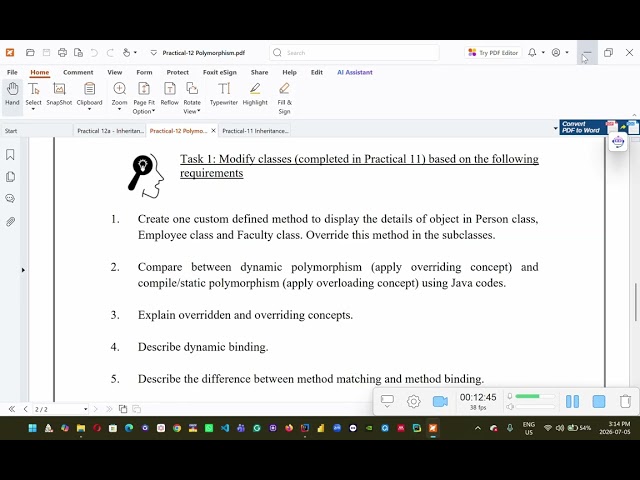Switch to Practical-11 Inheritance document tab

[x=255, y=131]
